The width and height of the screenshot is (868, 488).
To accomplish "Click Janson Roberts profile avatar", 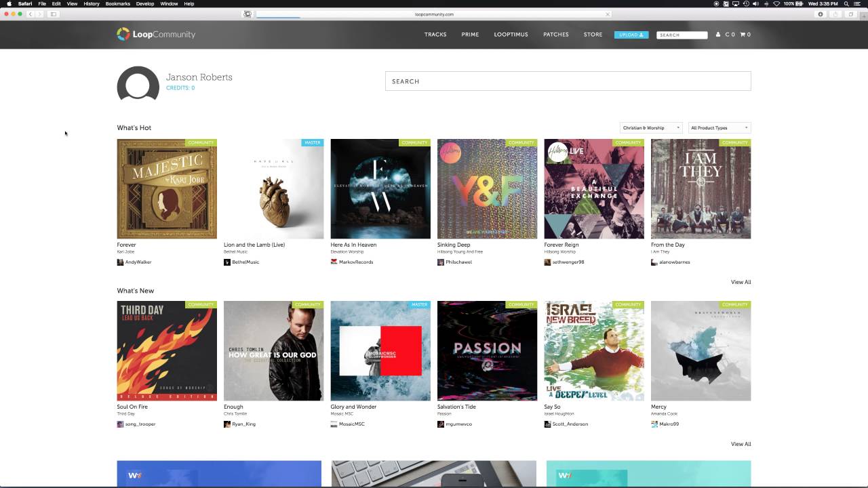I will 138,84.
